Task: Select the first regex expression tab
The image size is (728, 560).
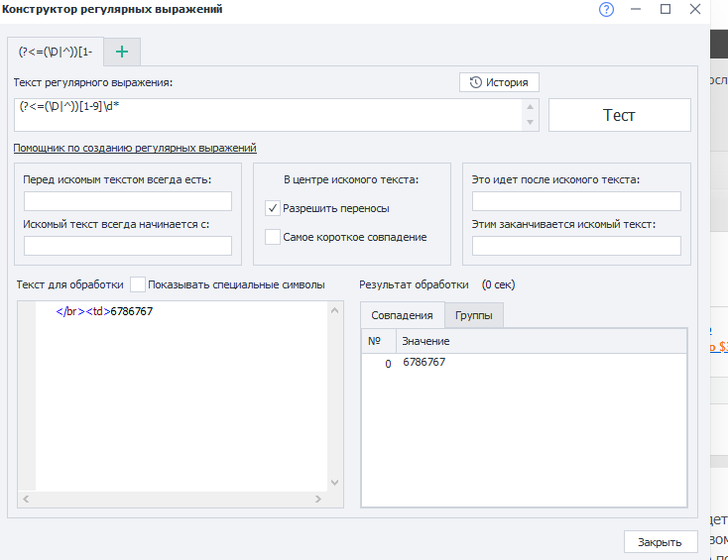Action: point(56,52)
